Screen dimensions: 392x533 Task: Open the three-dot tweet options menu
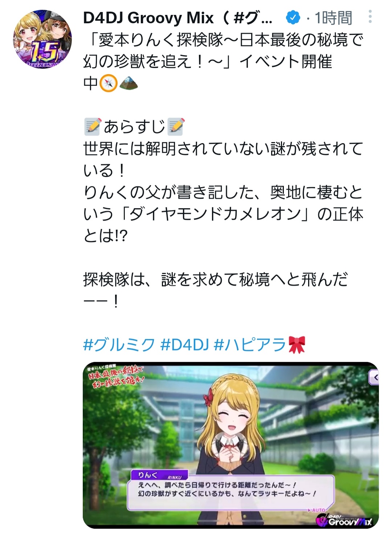[370, 17]
